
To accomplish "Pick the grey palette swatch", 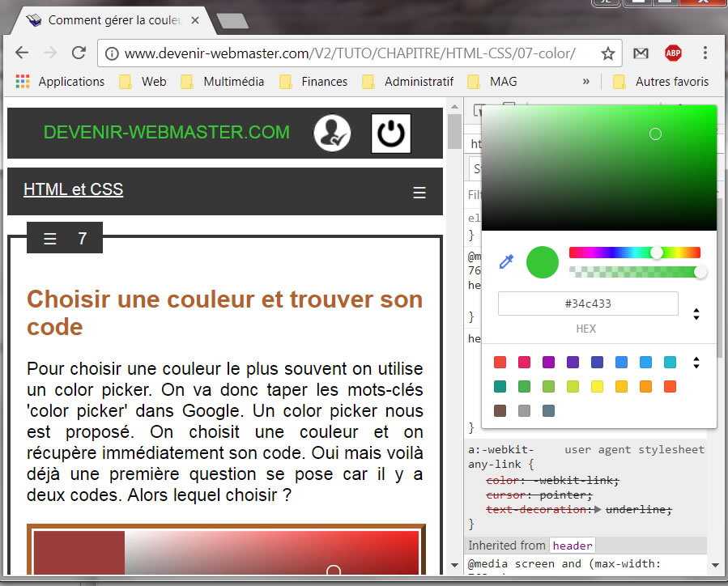I will tap(524, 410).
